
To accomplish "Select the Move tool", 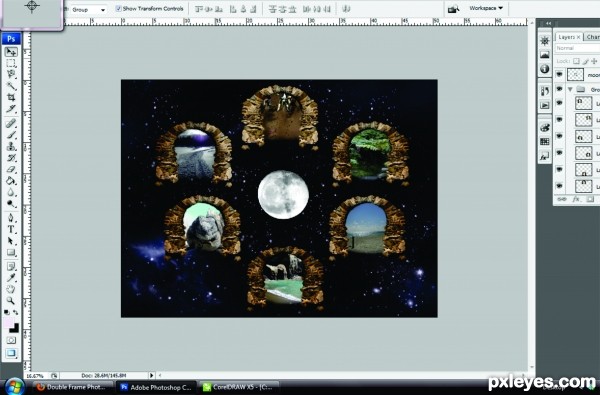I will (11, 52).
